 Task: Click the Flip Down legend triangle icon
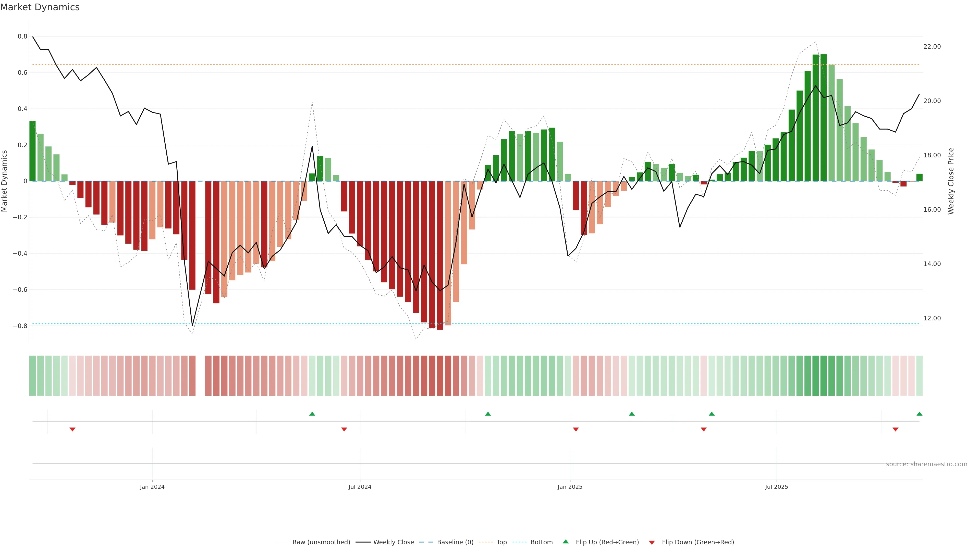(x=652, y=542)
